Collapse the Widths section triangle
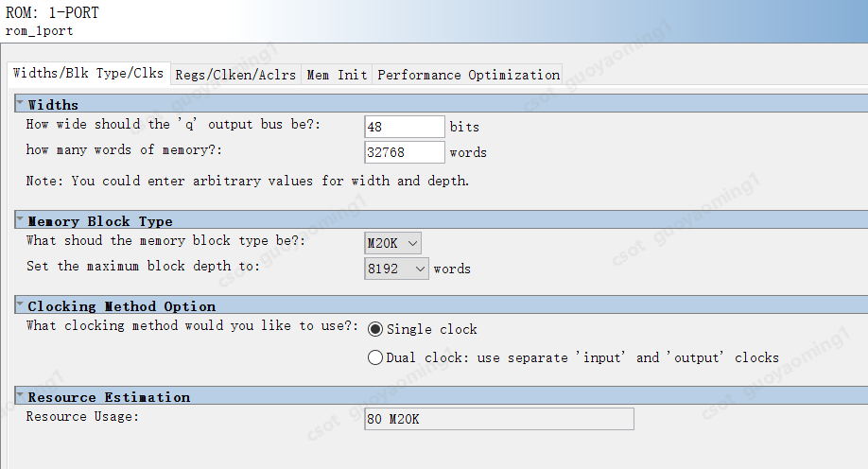The image size is (868, 469). (x=20, y=103)
